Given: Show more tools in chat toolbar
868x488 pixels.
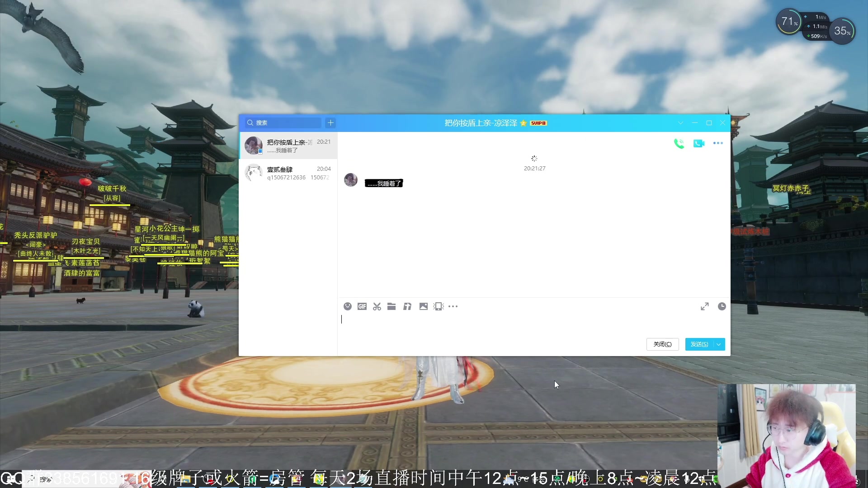Looking at the screenshot, I should tap(453, 306).
